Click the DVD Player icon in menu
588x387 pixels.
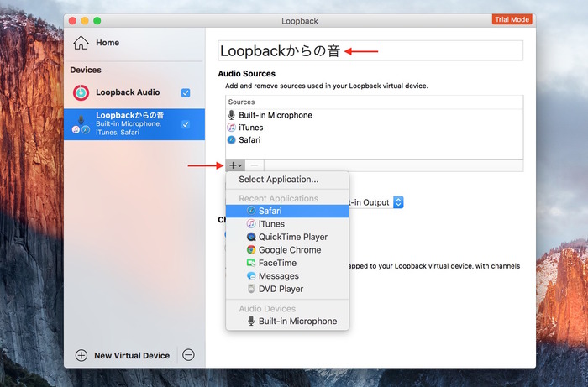tap(251, 289)
